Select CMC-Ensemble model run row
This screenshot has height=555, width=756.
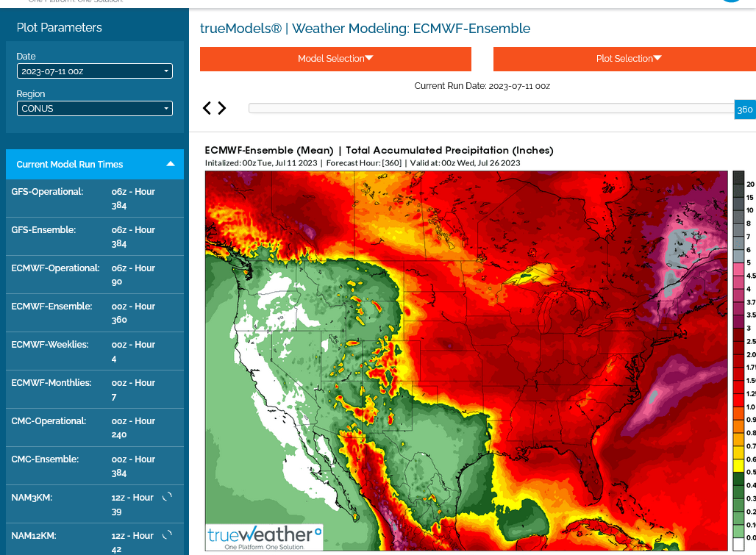coord(95,466)
